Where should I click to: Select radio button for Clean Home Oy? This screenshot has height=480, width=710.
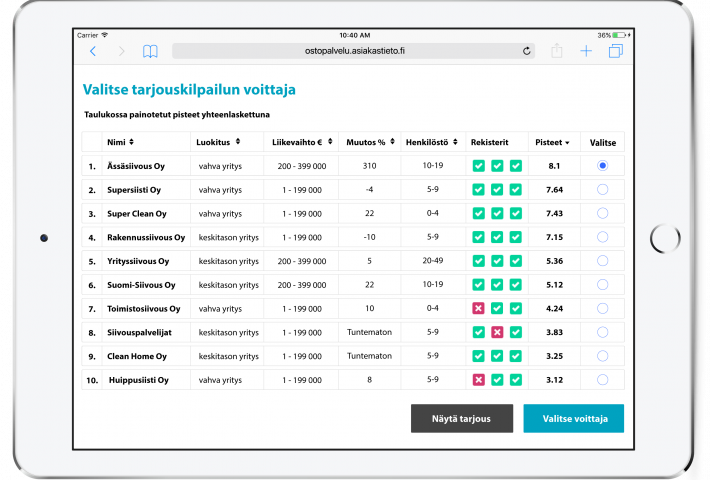pos(602,356)
